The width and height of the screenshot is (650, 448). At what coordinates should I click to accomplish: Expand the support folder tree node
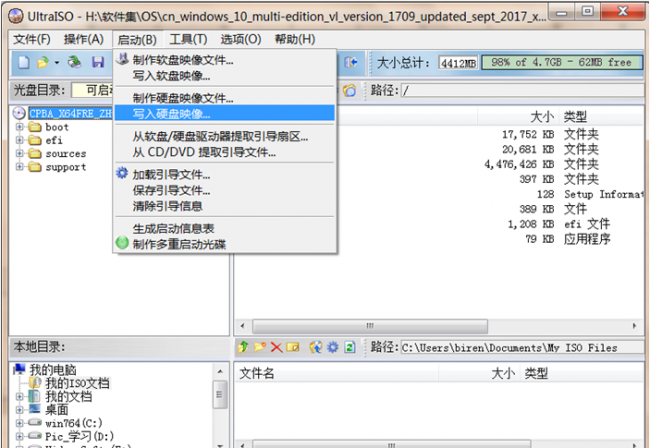pyautogui.click(x=19, y=167)
